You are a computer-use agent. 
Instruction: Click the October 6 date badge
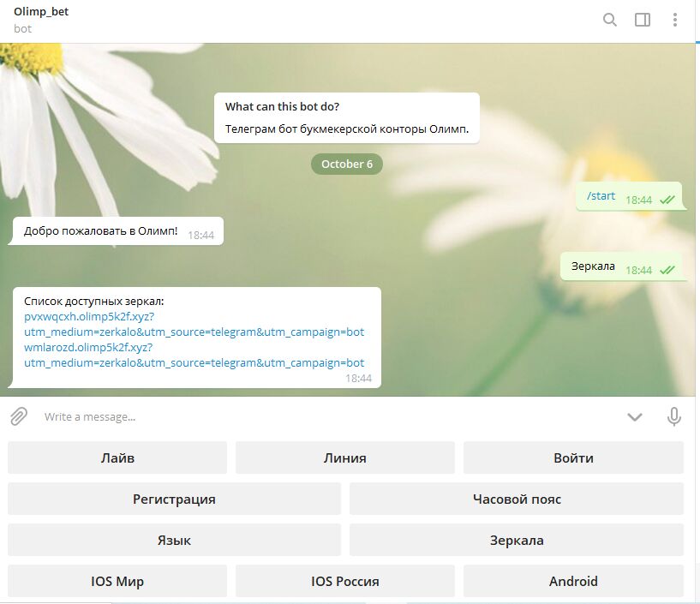coord(347,164)
